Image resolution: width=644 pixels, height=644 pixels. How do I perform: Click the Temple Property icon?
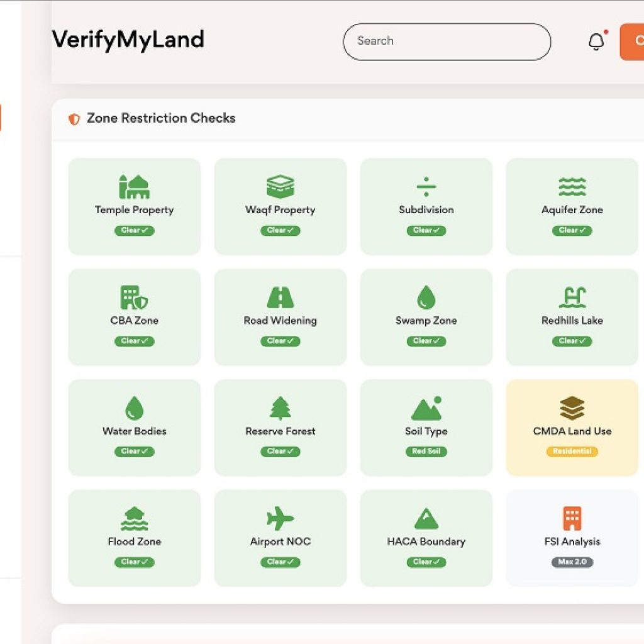point(134,187)
